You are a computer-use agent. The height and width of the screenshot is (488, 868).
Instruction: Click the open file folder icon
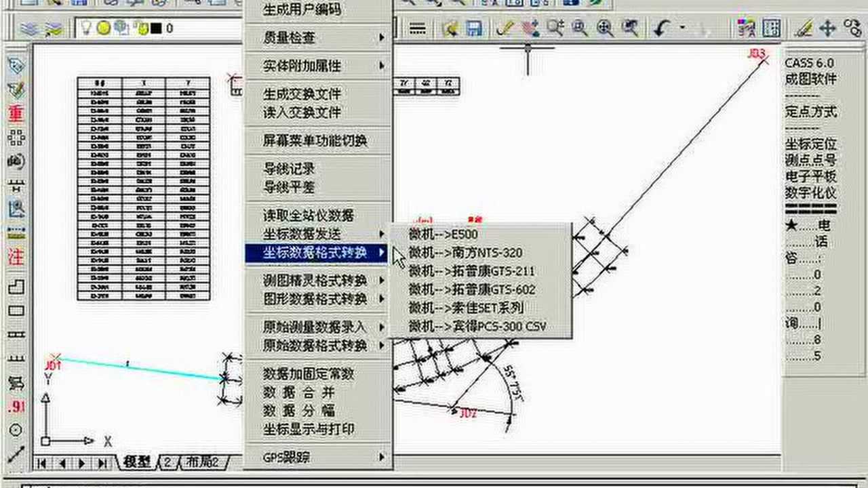click(449, 28)
